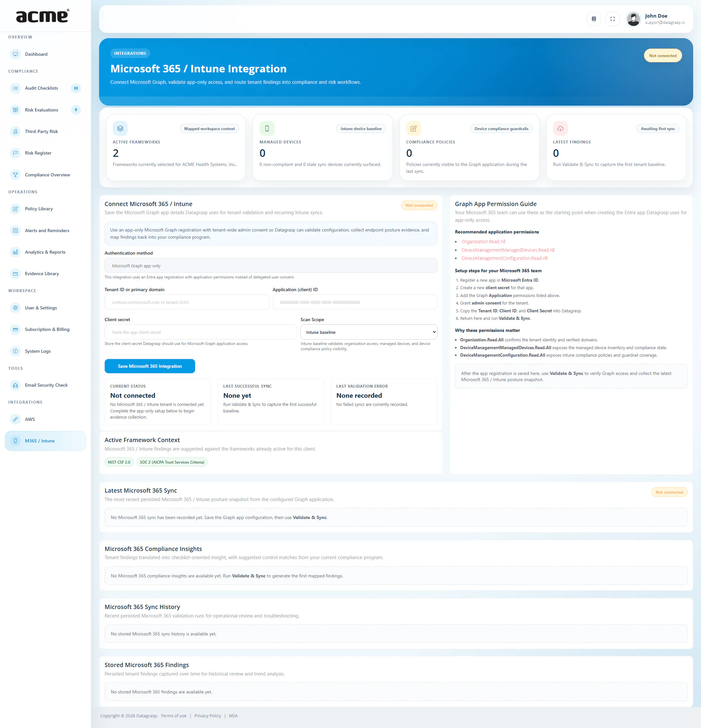
Task: Click the John Doe account name
Action: tap(656, 16)
